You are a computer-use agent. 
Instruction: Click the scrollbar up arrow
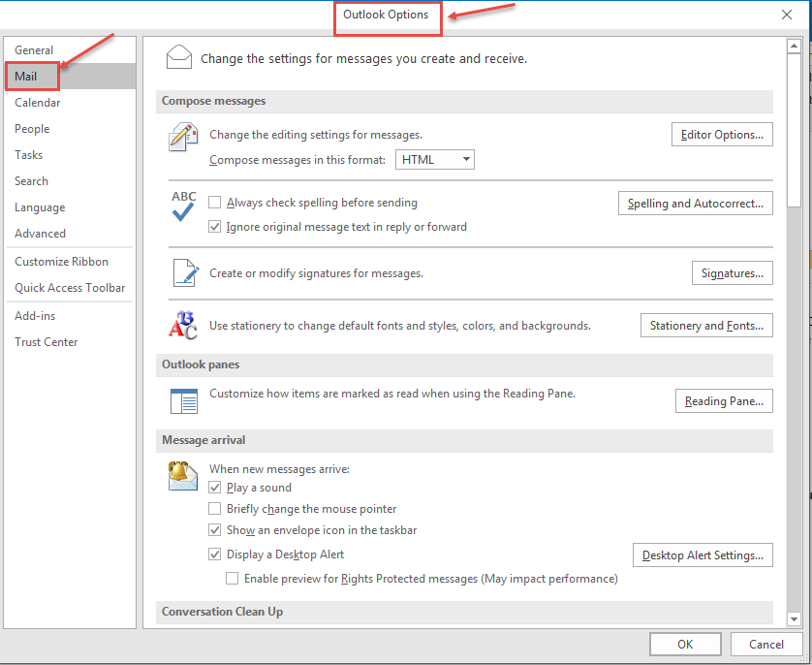[x=794, y=47]
